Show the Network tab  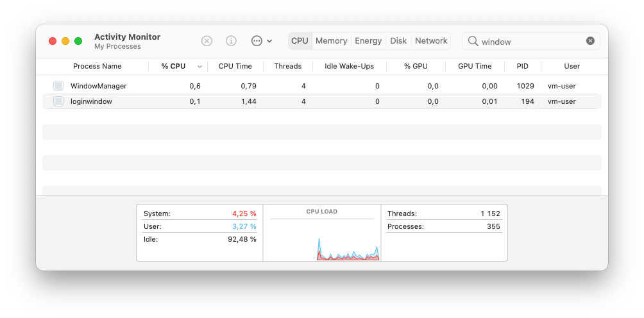click(431, 41)
